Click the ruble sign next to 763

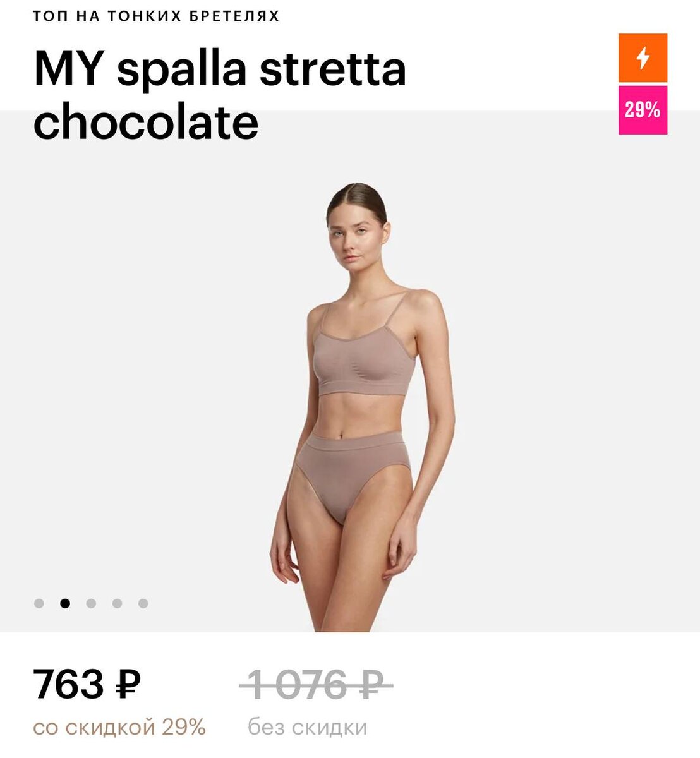point(128,685)
